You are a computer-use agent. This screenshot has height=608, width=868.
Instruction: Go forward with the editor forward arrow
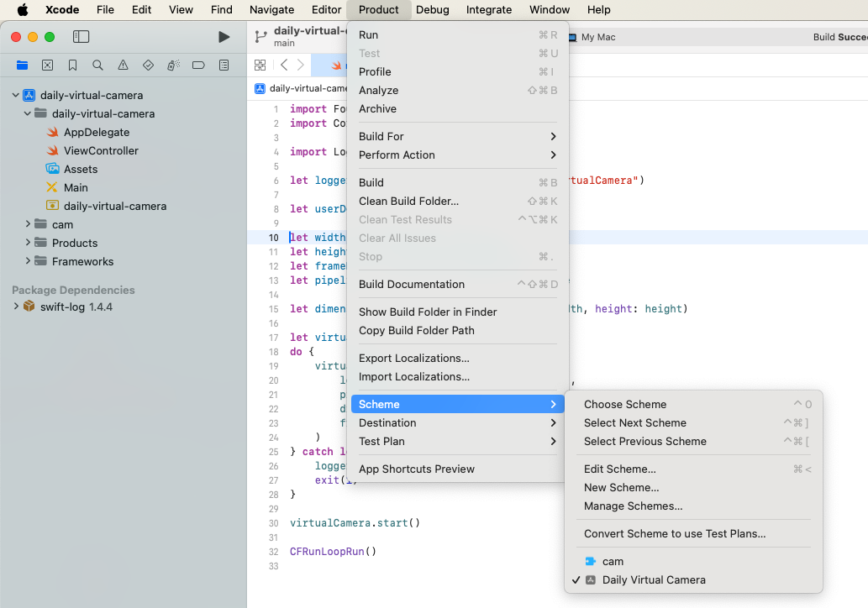tap(301, 65)
